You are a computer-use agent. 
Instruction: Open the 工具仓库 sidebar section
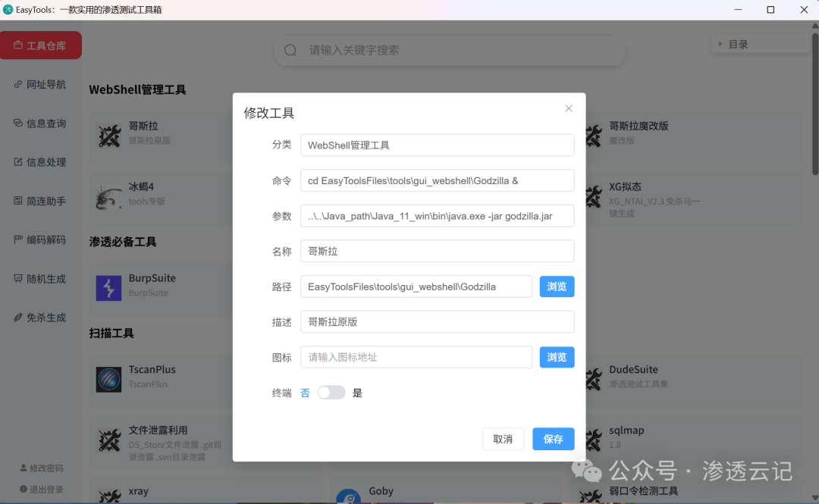click(x=41, y=45)
